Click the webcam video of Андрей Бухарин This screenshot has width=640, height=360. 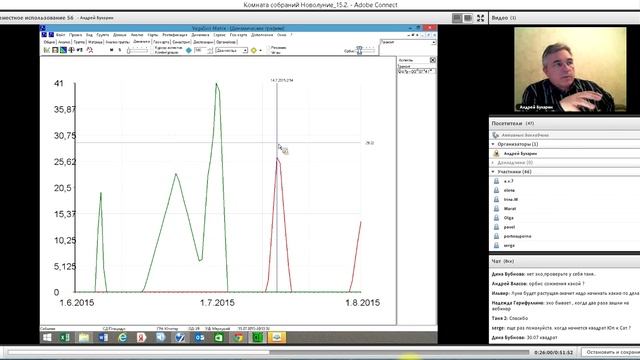(570, 69)
